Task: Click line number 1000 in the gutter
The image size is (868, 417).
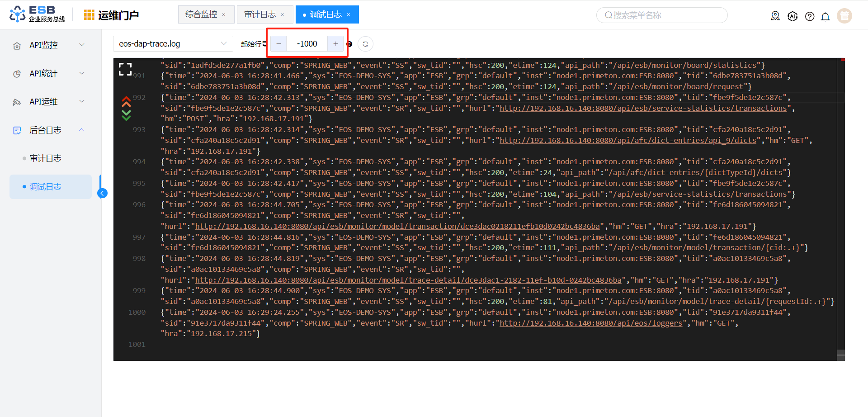Action: point(137,312)
